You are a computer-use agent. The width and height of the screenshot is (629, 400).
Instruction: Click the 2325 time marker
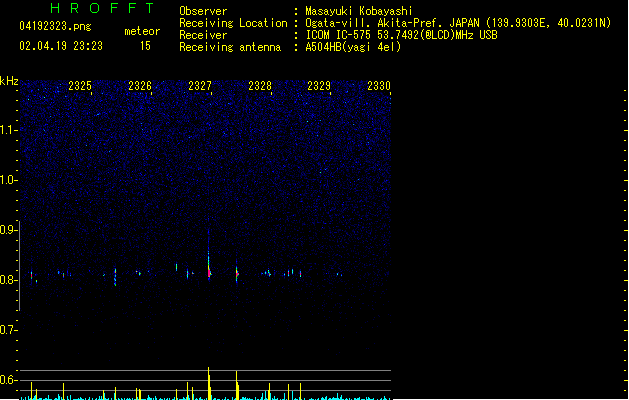coord(80,86)
